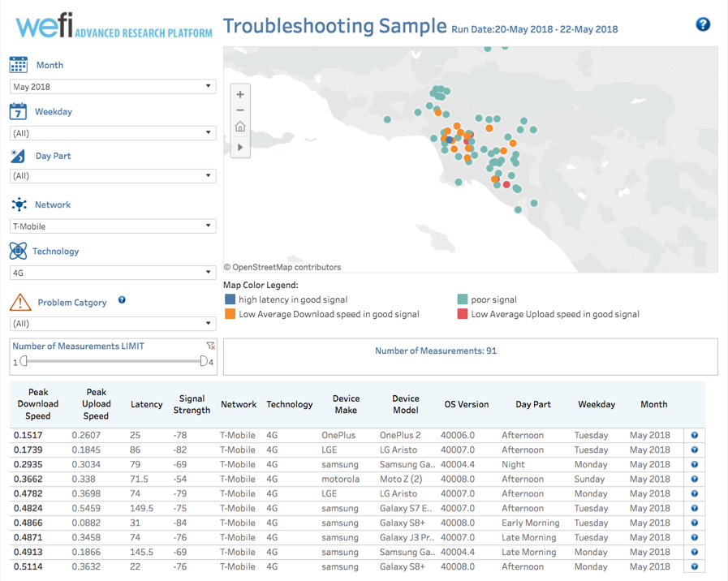Open info icon for 0.5114 download row

[695, 566]
